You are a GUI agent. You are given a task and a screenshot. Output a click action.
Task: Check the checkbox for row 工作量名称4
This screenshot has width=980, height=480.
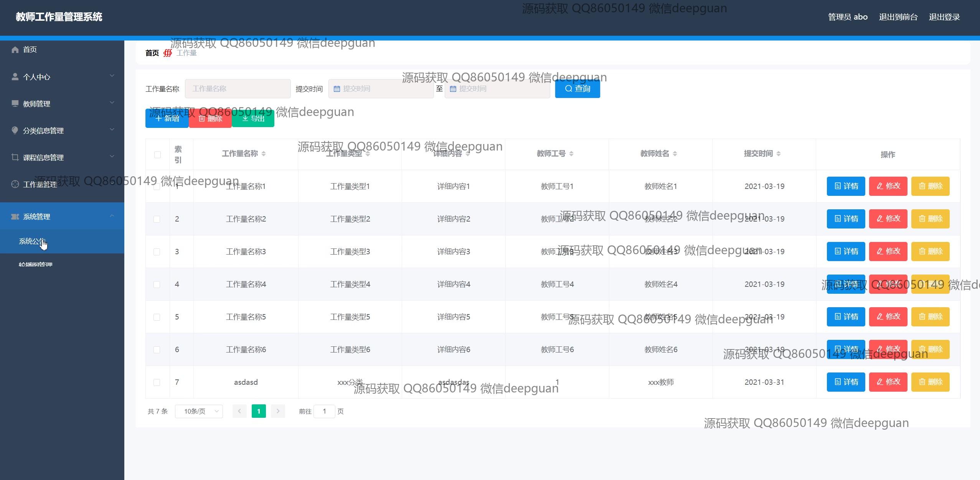point(157,285)
